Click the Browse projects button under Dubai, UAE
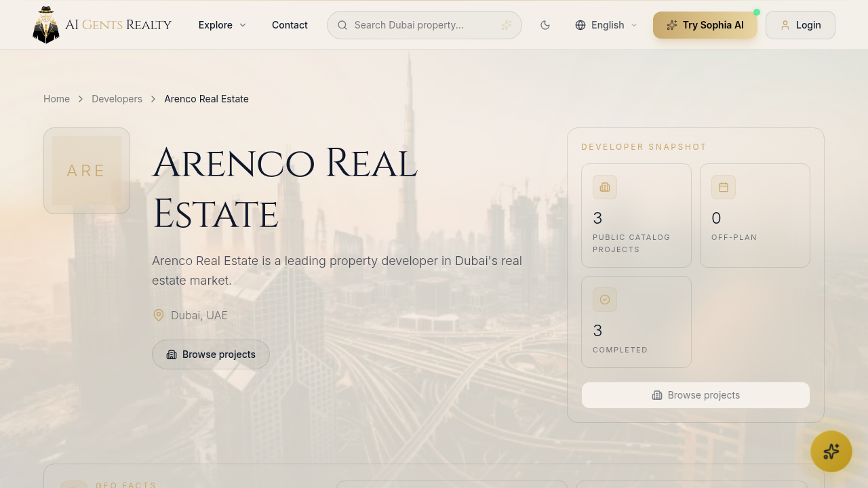Image resolution: width=868 pixels, height=488 pixels. (x=211, y=354)
